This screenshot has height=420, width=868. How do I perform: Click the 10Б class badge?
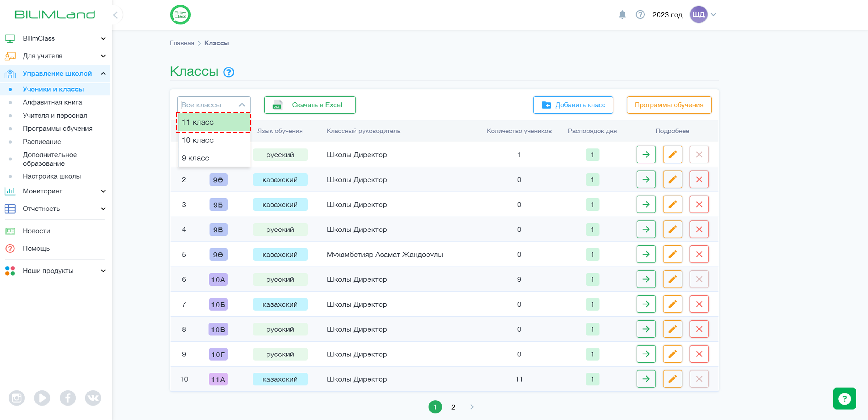click(x=218, y=304)
